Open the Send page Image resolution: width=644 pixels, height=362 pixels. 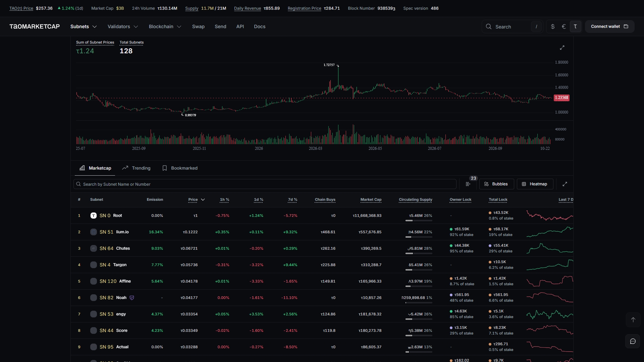coord(220,26)
